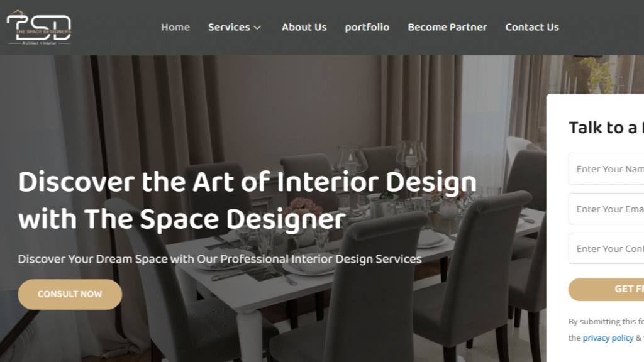Focus the Enter Your Email field
This screenshot has width=644, height=362.
(606, 209)
